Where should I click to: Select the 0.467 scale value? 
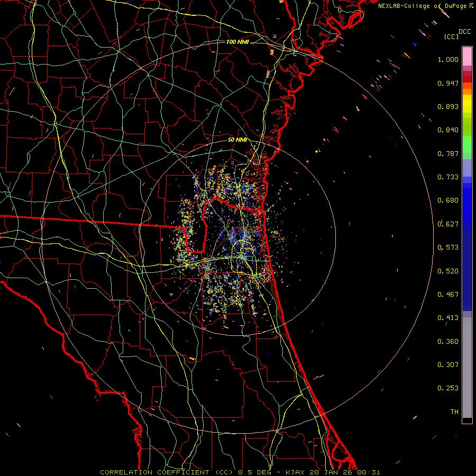tap(448, 295)
